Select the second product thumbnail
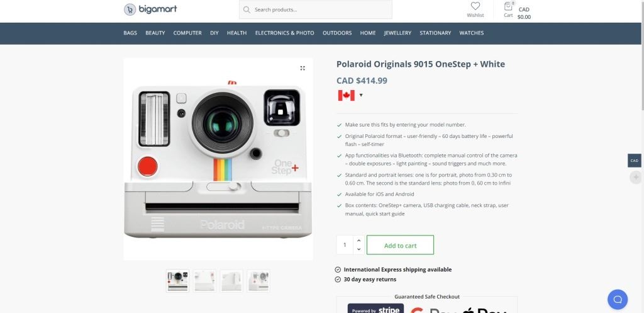 tap(204, 282)
